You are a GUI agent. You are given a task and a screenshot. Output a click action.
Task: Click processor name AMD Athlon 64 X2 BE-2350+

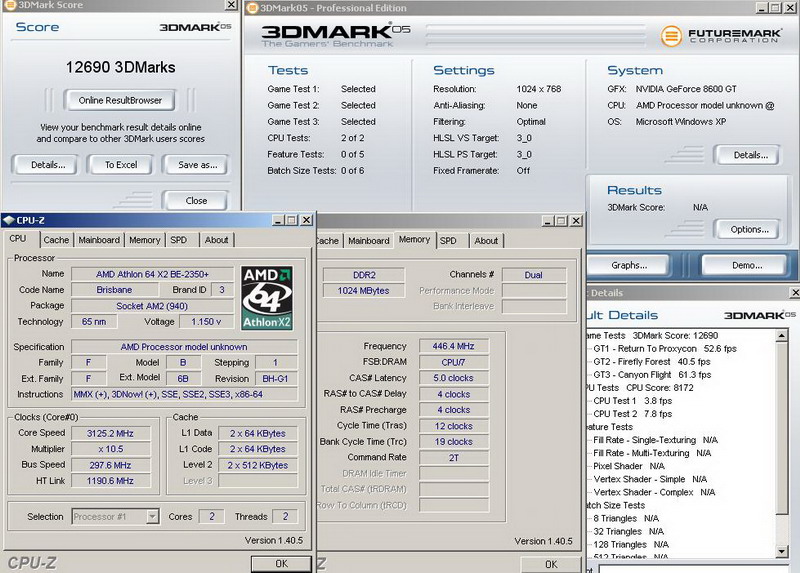[152, 275]
